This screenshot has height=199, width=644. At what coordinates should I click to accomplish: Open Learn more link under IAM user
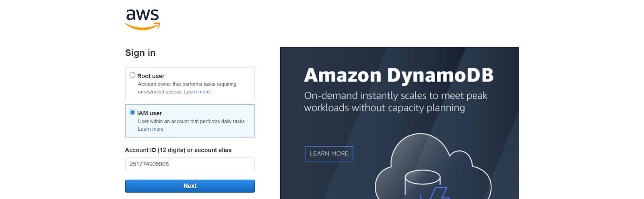point(151,129)
